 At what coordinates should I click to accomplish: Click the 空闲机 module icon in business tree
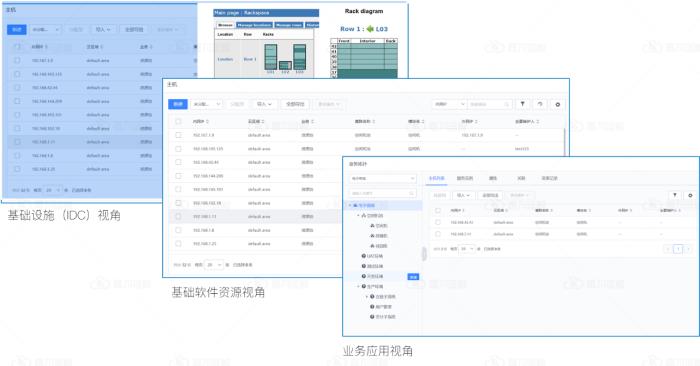click(372, 226)
